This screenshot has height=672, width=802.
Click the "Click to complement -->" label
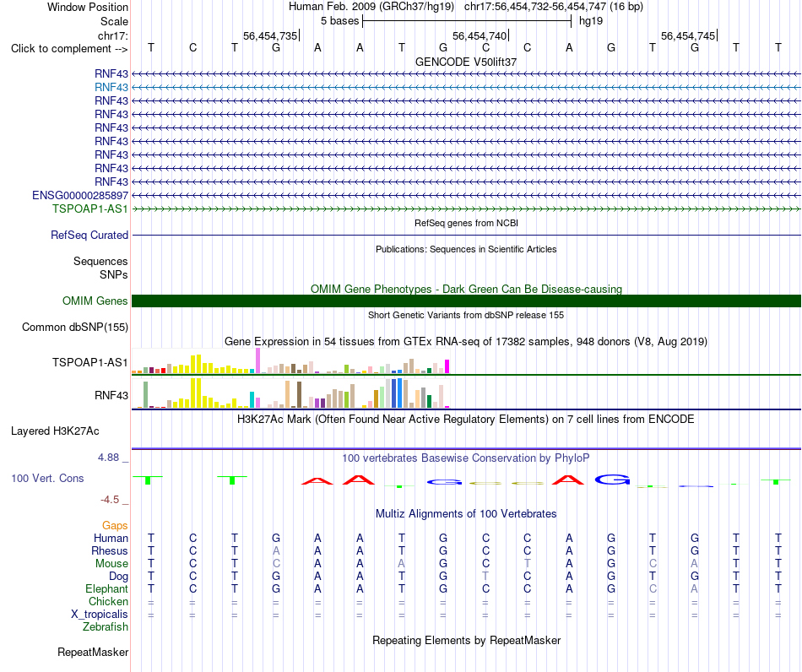click(x=69, y=49)
